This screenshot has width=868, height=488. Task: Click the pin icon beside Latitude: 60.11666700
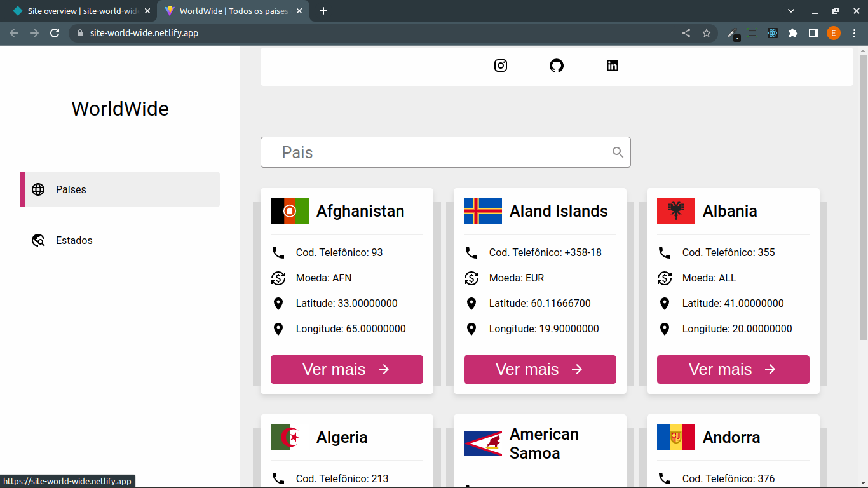[471, 303]
